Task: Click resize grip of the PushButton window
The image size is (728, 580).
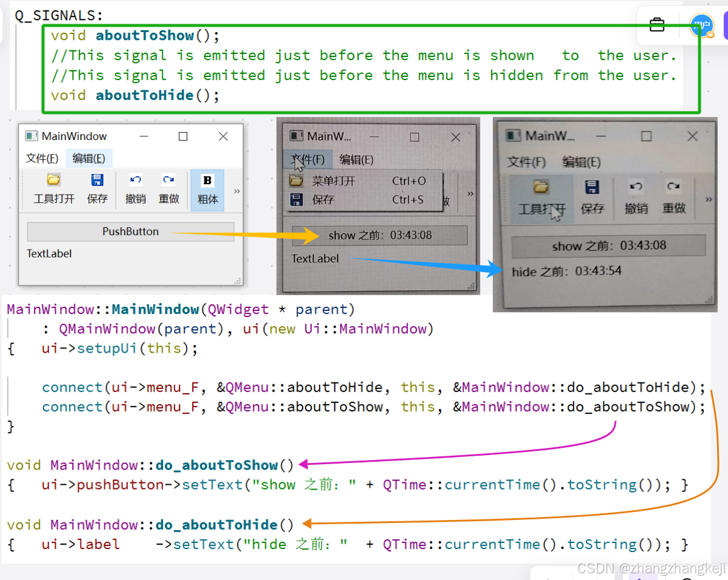Action: tap(237, 280)
